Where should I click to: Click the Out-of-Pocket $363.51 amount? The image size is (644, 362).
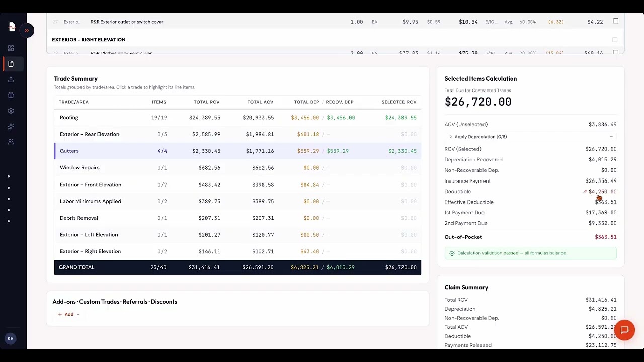click(605, 237)
